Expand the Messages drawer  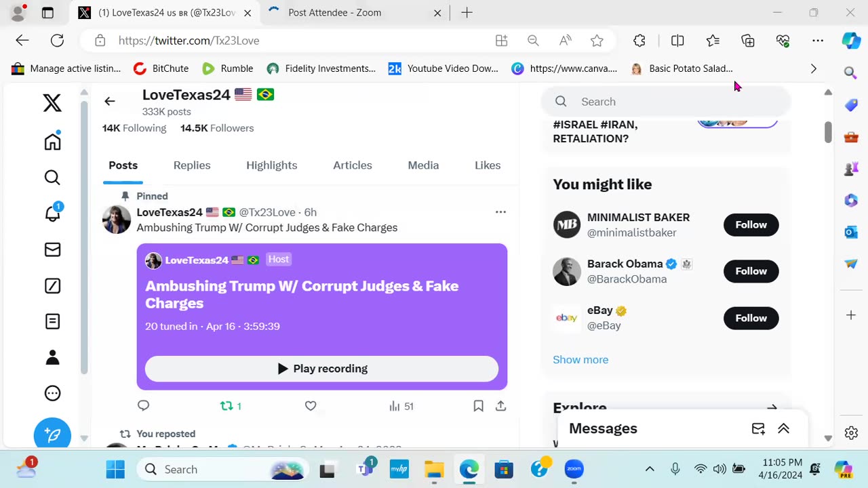[783, 428]
